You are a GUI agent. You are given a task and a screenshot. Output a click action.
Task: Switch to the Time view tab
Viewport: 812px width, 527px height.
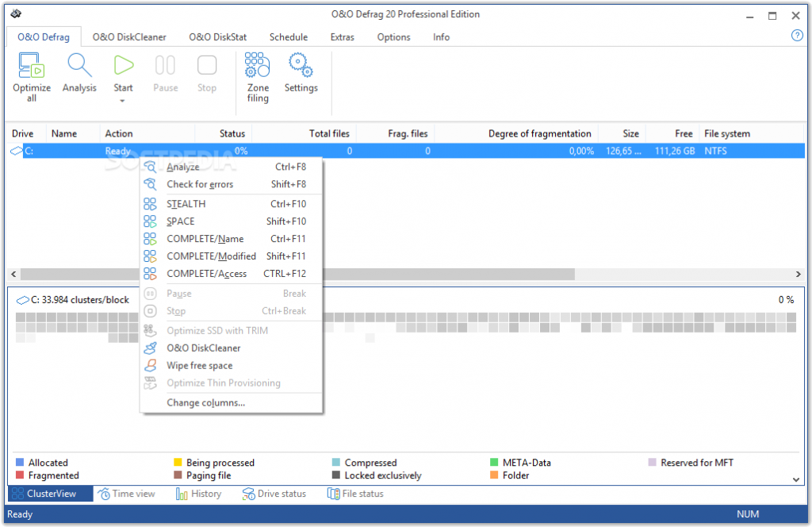[x=133, y=494]
